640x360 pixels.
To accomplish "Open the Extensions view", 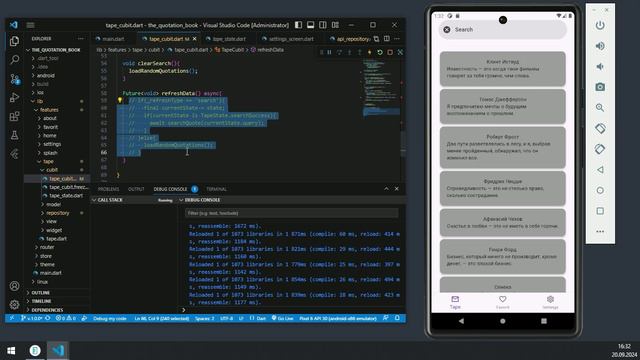I will click(14, 116).
